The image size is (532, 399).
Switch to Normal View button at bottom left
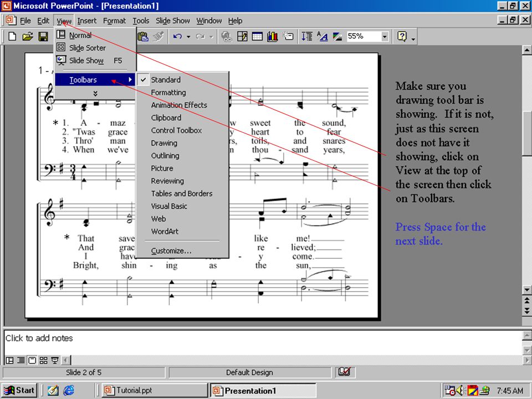pos(10,360)
